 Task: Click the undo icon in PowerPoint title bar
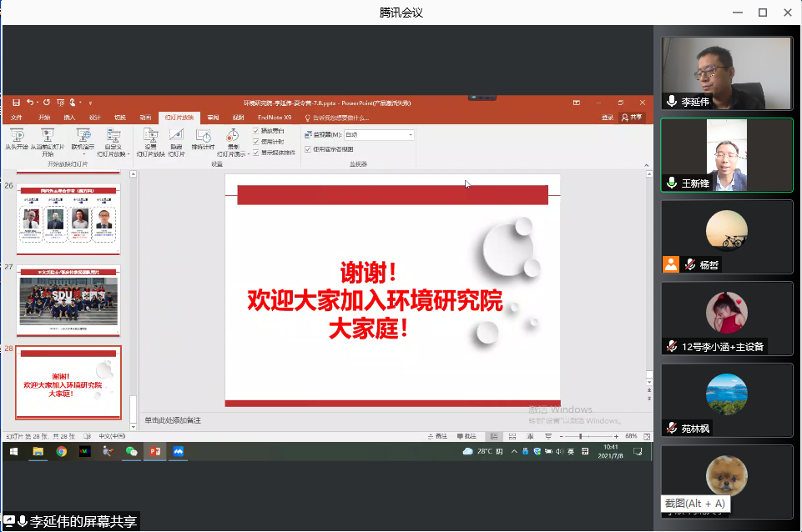[30, 103]
